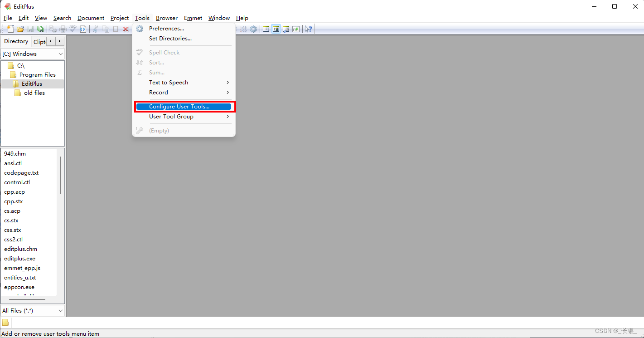Toggle the document selector panel icon
This screenshot has width=644, height=338.
(x=266, y=29)
